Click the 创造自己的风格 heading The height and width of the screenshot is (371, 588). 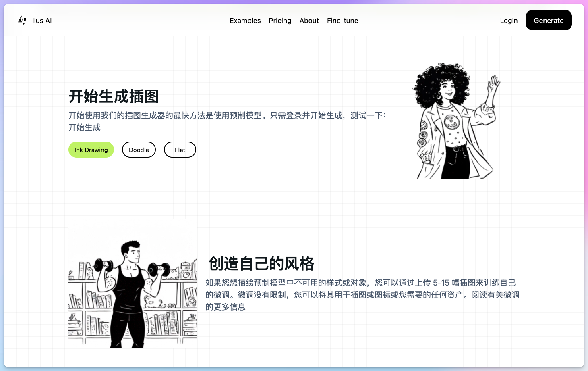coord(261,264)
